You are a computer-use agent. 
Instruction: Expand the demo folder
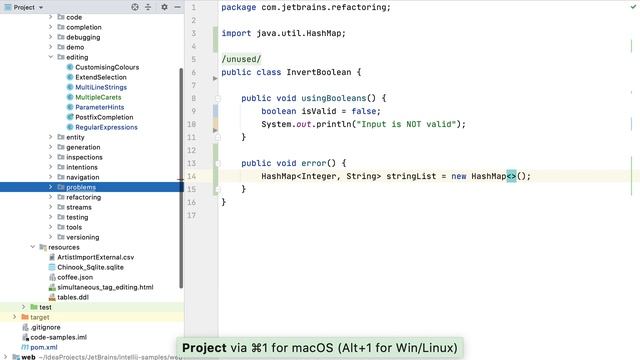tap(51, 47)
